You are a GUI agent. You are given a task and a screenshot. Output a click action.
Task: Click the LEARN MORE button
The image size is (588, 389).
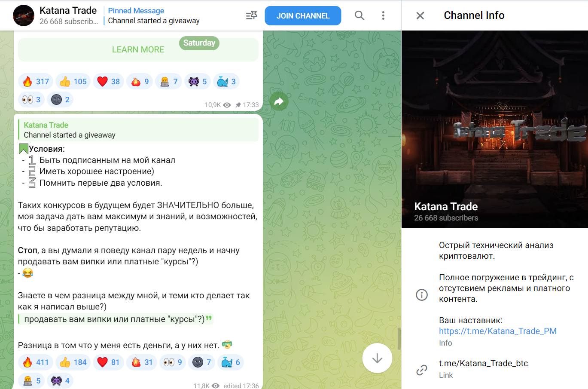[138, 49]
